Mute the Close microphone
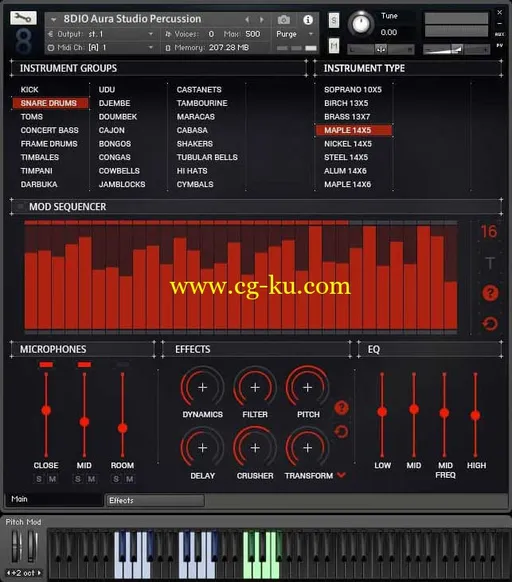Viewport: 512px width, 582px height. pyautogui.click(x=53, y=479)
